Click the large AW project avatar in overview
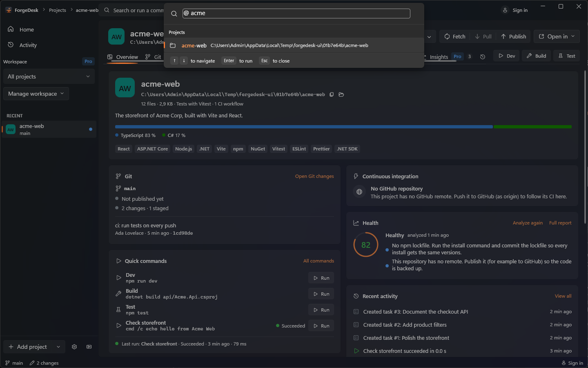This screenshot has height=368, width=588. point(125,88)
